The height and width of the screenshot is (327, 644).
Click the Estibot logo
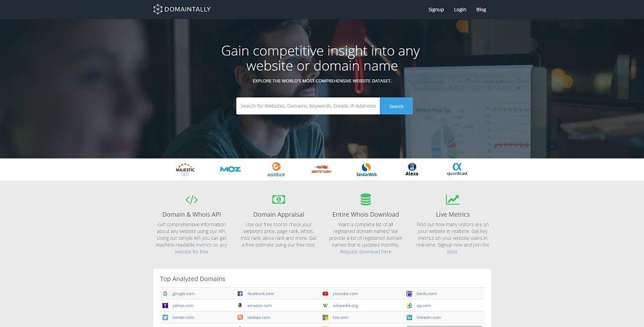(276, 170)
